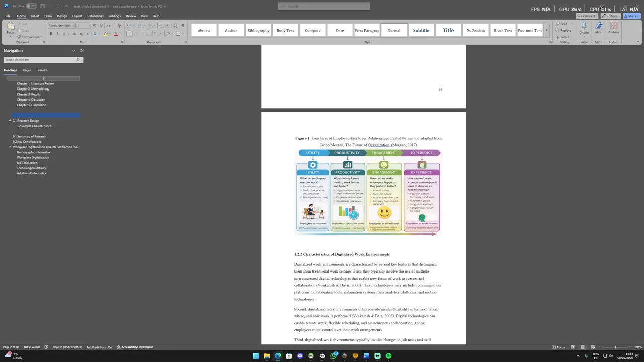This screenshot has height=362, width=644.
Task: Decrease font size with Shrink Font icon
Action: point(101,26)
